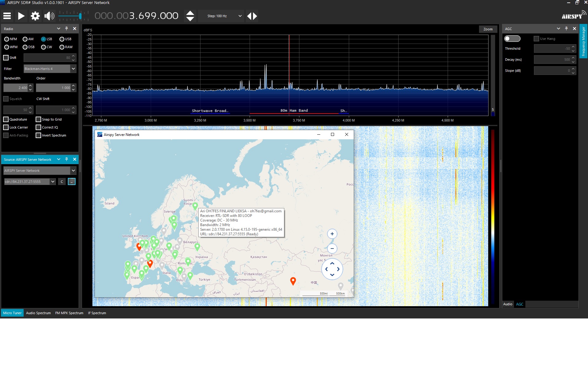Click the map zoom in plus button

pos(332,234)
